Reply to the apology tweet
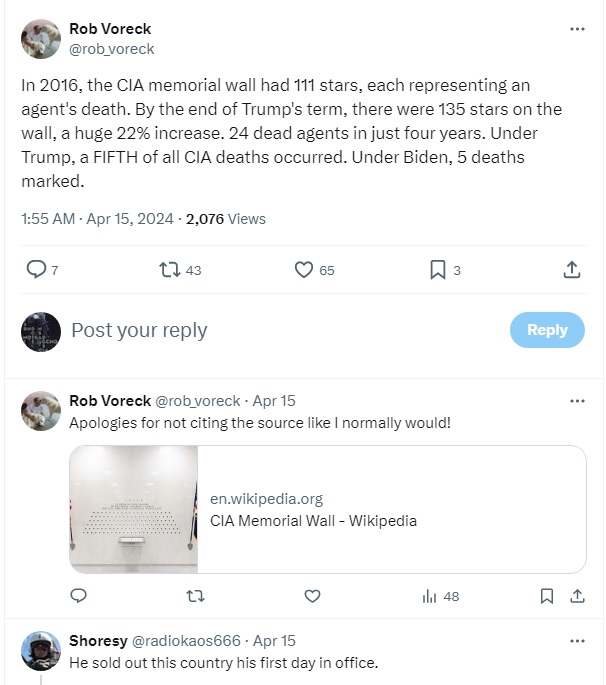 [78, 596]
